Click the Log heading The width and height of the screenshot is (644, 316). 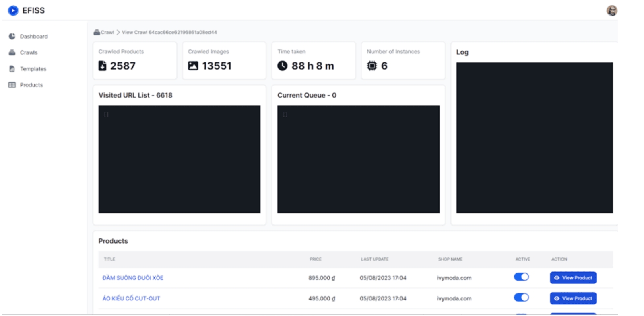click(x=462, y=52)
